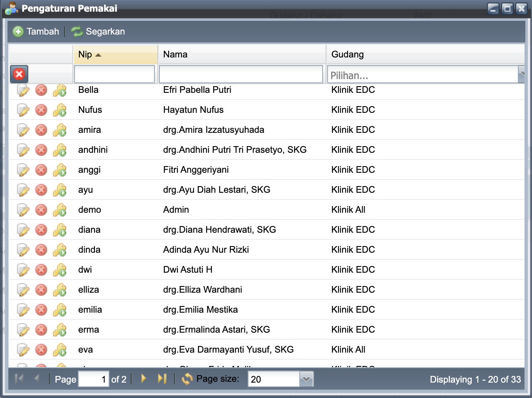This screenshot has width=532, height=398.
Task: Click the edit icon for Bella row
Action: (x=23, y=90)
